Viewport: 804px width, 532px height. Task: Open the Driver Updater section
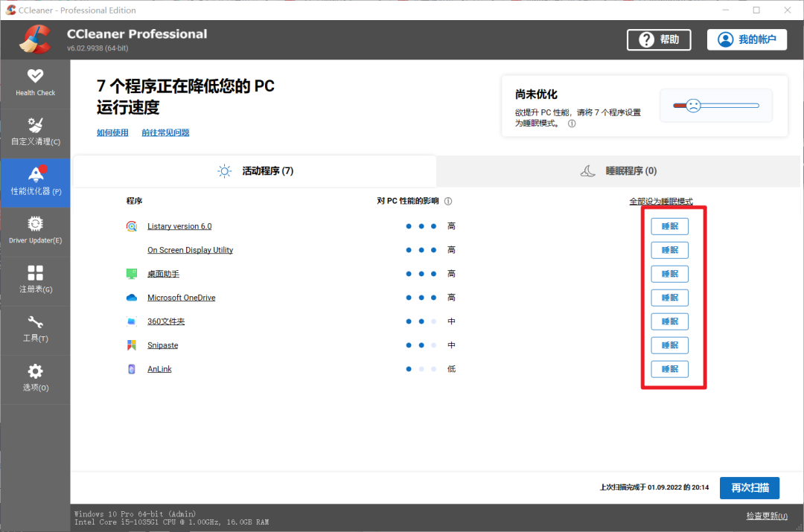click(36, 231)
